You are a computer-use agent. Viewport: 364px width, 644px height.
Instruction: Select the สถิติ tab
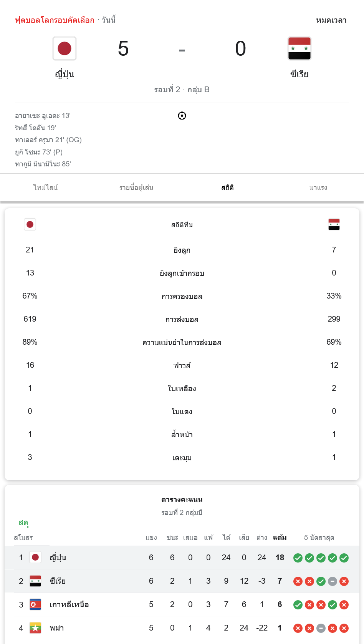[227, 188]
